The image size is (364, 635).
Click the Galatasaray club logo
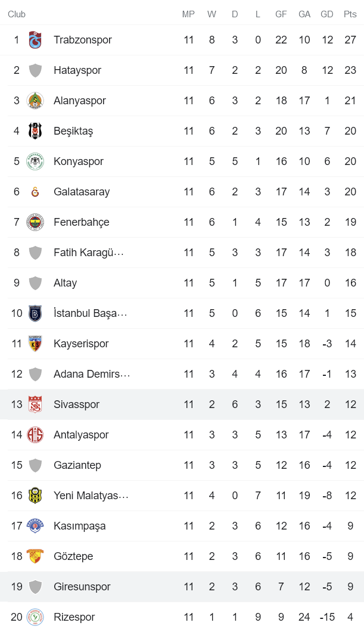[35, 192]
